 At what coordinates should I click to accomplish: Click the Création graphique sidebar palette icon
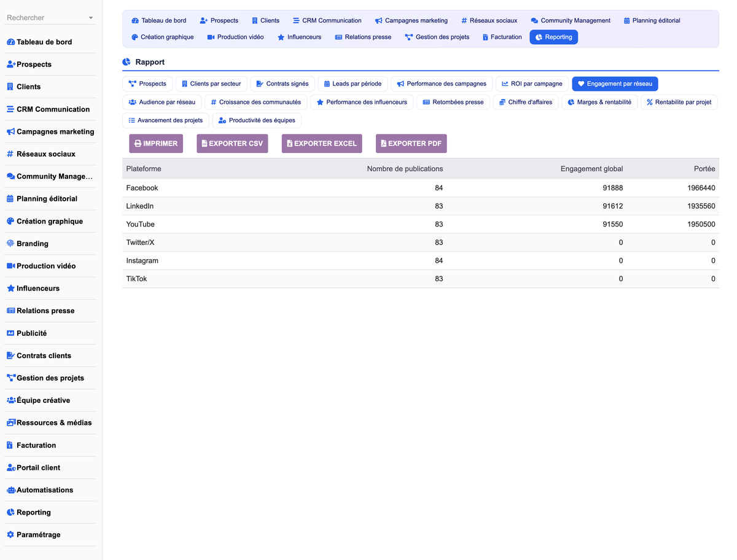tap(10, 222)
